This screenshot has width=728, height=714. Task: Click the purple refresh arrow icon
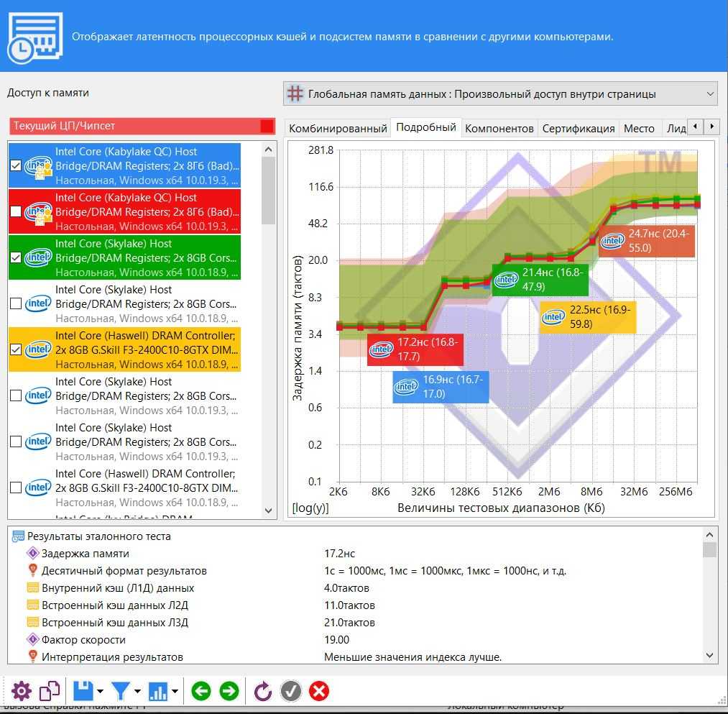coord(263,692)
